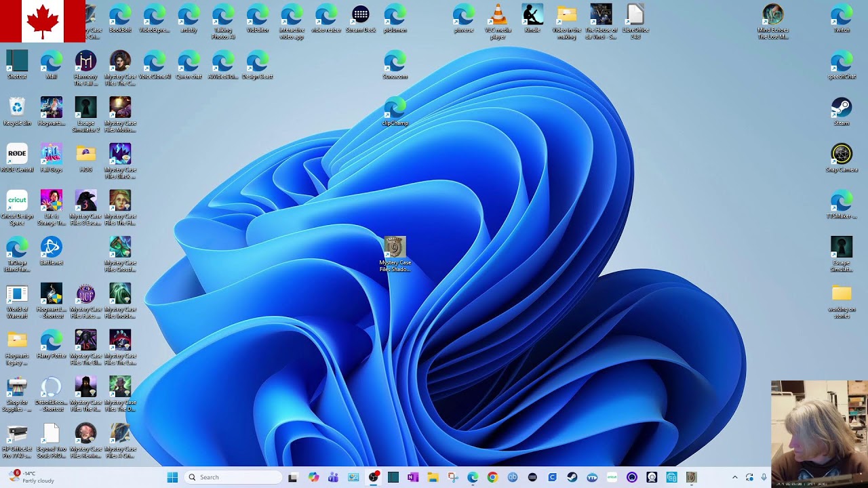
Task: Open Google Chrome from the taskbar
Action: click(492, 477)
